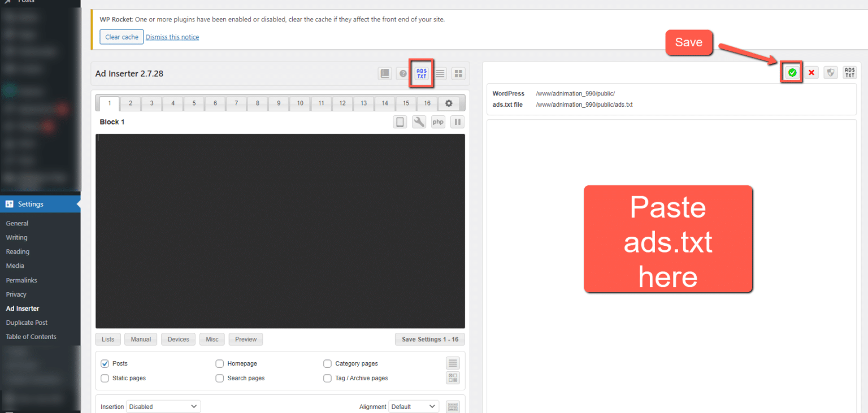Image resolution: width=868 pixels, height=413 pixels.
Task: Open the tab settings gear next to tab 16
Action: coord(448,103)
